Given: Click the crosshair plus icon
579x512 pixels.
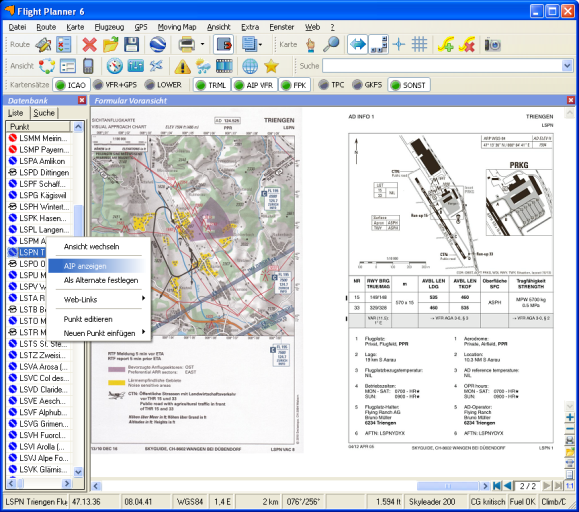Looking at the screenshot, I should pos(399,45).
